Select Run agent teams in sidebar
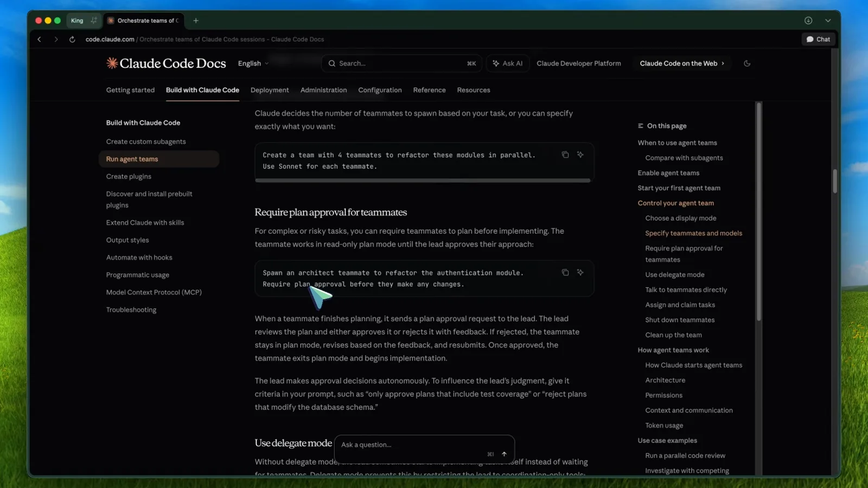Viewport: 868px width, 488px height. coord(159,159)
